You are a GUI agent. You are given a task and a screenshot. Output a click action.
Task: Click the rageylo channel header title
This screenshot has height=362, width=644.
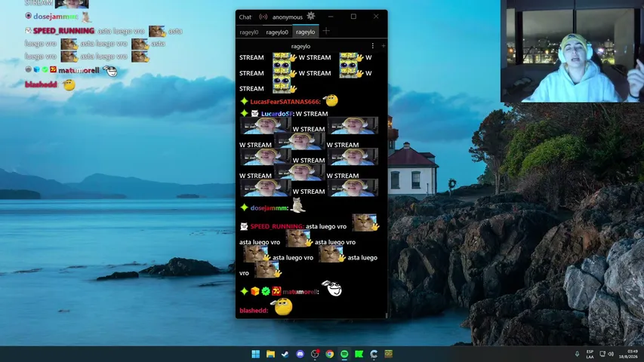tap(300, 46)
